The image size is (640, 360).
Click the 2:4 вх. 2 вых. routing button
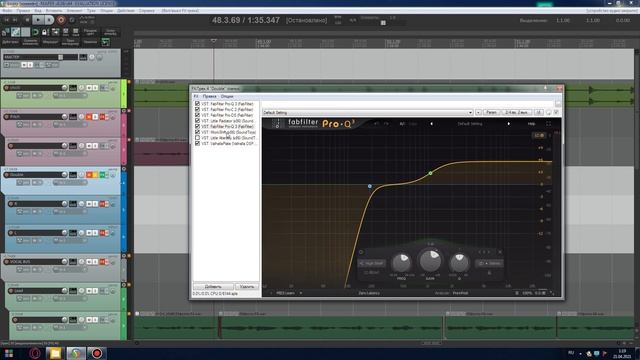(516, 112)
